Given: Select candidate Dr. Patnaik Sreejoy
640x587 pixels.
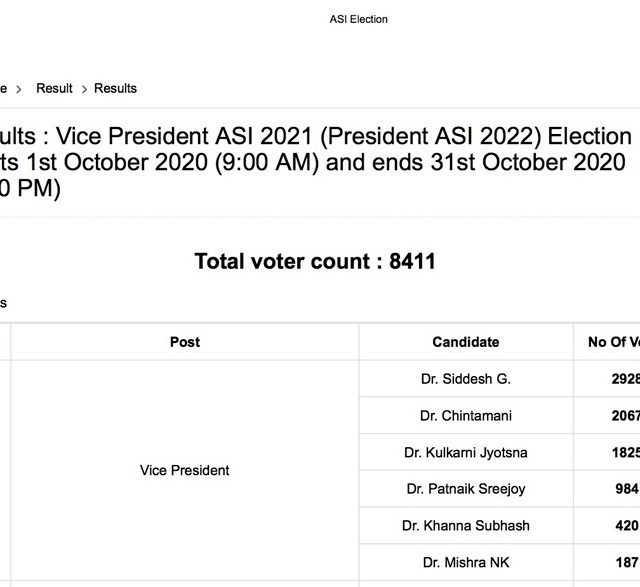Looking at the screenshot, I should click(465, 489).
